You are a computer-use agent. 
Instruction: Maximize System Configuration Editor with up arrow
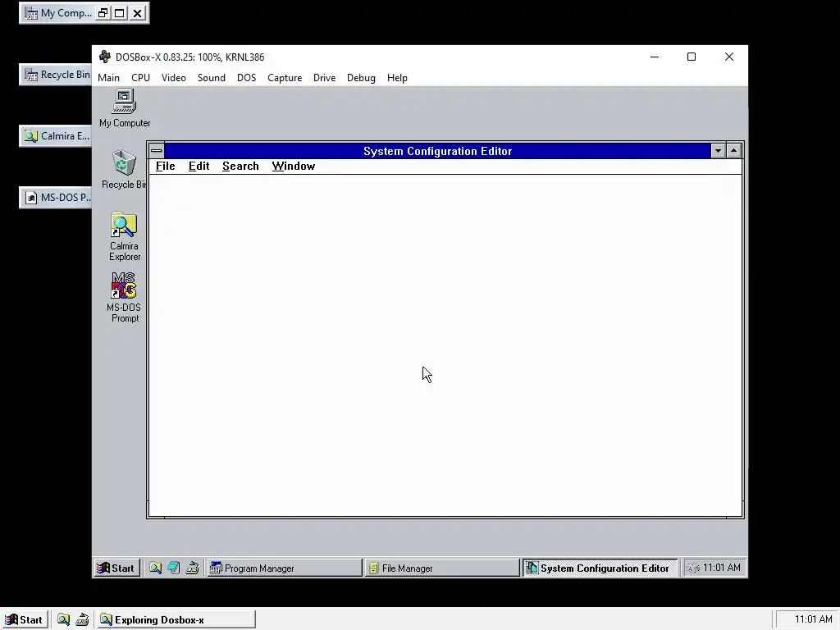point(734,151)
